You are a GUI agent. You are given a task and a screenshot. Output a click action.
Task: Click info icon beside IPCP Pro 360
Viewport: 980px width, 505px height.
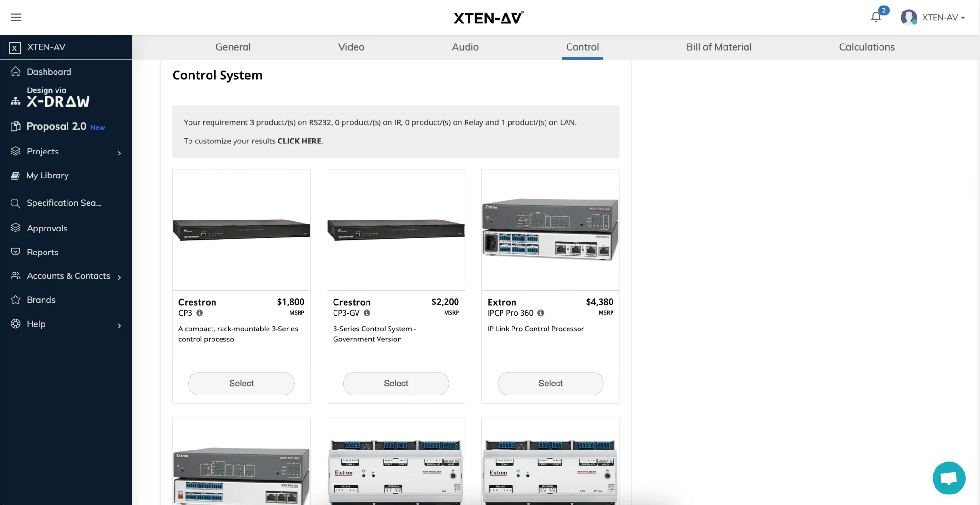click(541, 313)
